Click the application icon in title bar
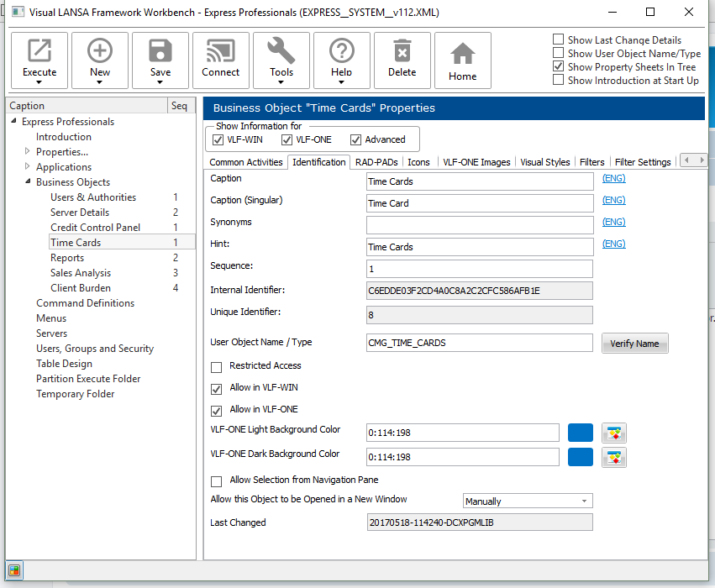 coord(18,12)
